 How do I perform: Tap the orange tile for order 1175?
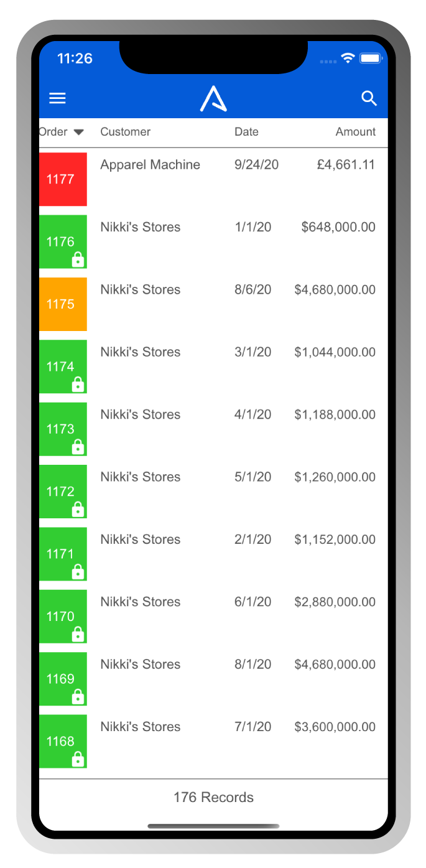click(x=63, y=304)
